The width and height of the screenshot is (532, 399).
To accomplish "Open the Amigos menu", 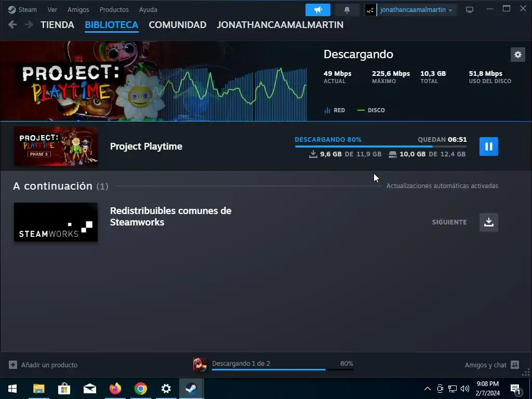I will (x=78, y=9).
